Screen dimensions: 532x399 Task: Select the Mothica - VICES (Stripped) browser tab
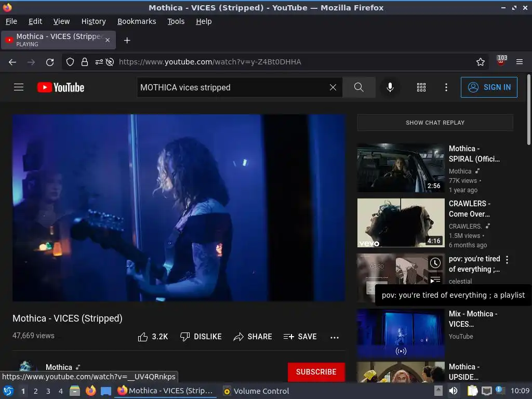pos(59,40)
